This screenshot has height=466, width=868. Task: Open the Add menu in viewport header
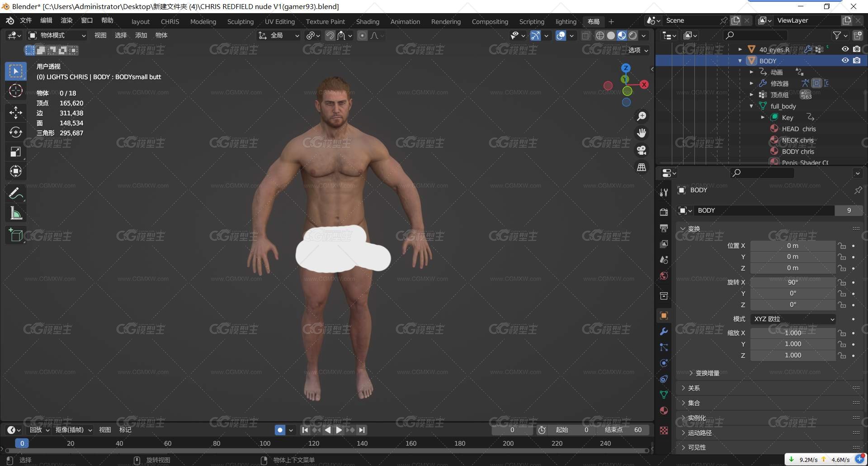[141, 35]
